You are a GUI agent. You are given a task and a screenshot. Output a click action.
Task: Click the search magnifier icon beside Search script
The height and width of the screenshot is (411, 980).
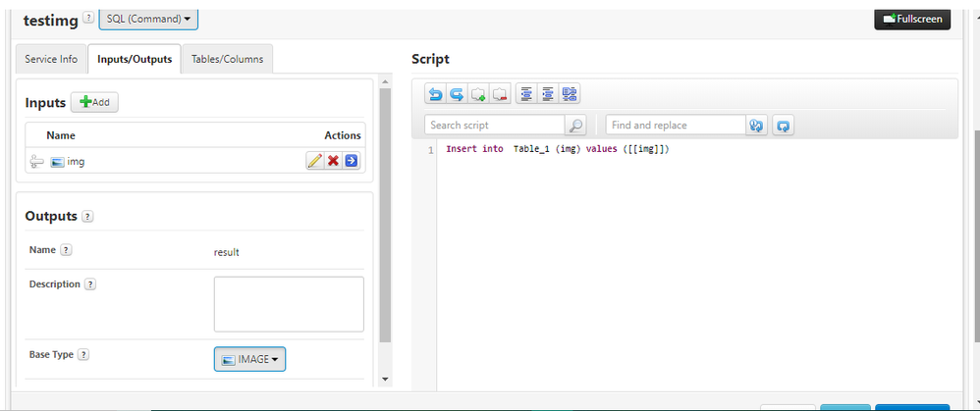pyautogui.click(x=576, y=126)
